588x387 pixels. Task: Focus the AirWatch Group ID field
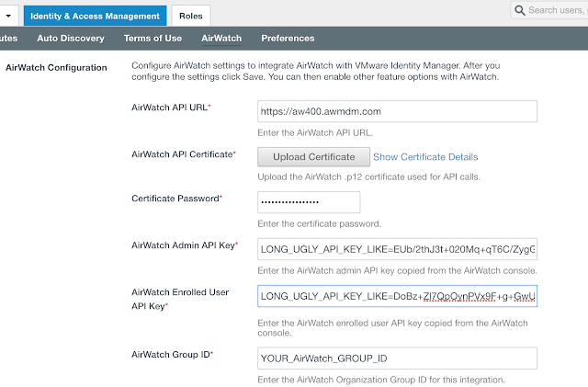click(397, 359)
